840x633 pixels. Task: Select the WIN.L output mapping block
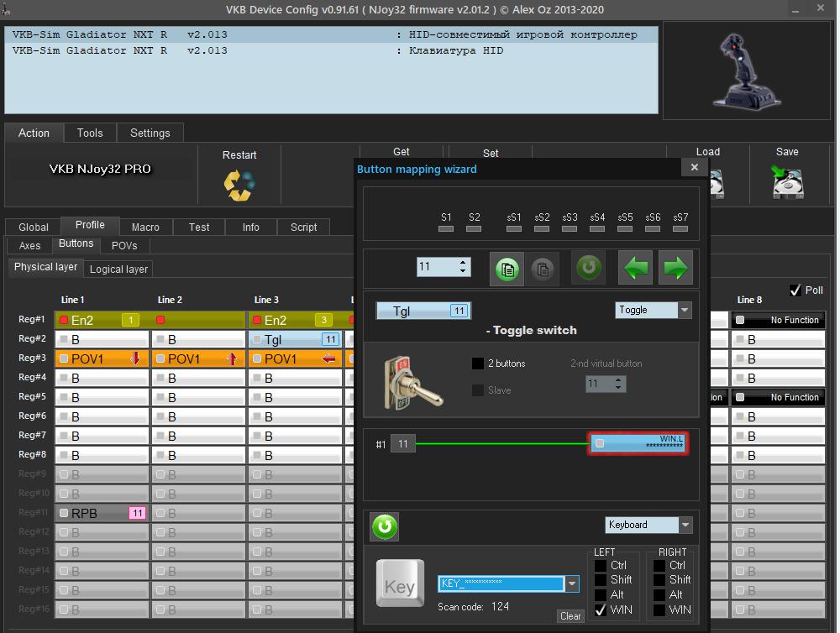pyautogui.click(x=638, y=443)
